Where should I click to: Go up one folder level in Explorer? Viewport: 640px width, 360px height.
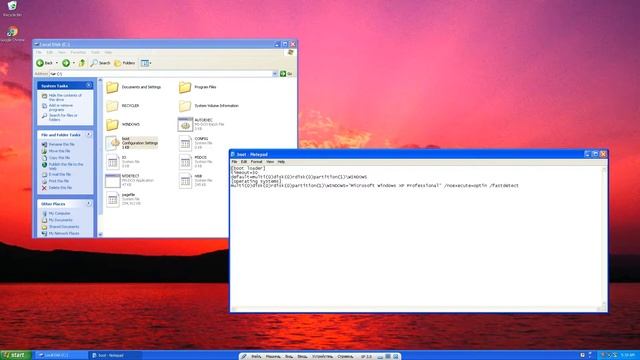(x=82, y=63)
